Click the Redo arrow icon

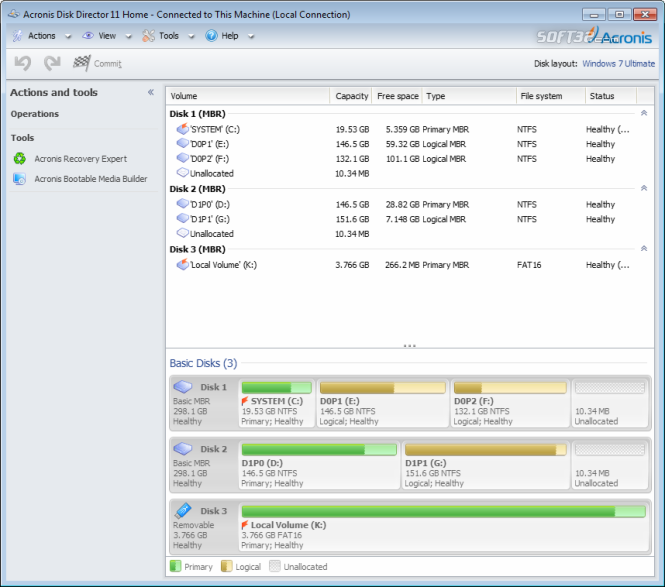tap(52, 63)
